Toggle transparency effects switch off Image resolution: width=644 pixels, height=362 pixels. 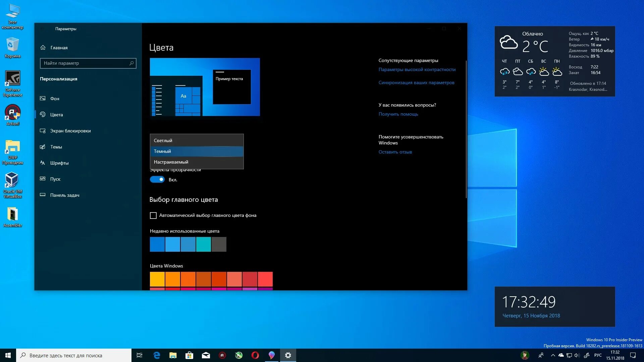click(157, 180)
